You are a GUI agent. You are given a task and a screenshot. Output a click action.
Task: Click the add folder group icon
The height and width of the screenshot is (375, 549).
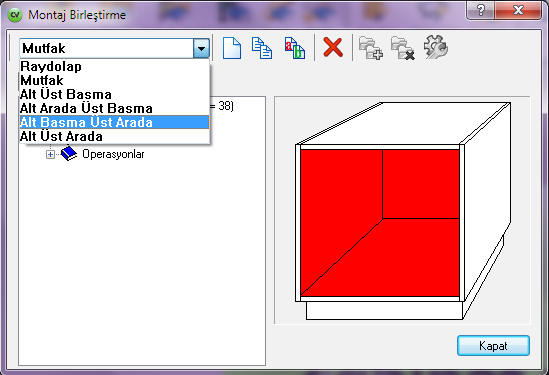[x=371, y=48]
